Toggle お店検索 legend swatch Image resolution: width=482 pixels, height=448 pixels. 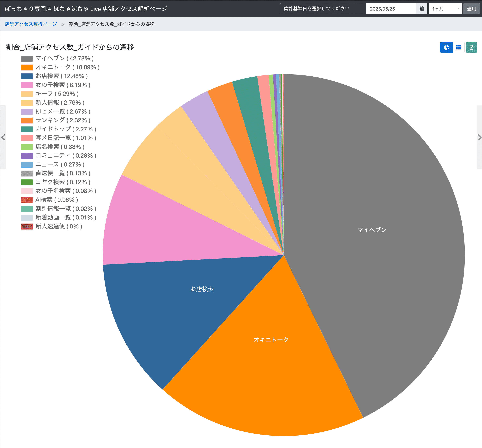click(27, 76)
